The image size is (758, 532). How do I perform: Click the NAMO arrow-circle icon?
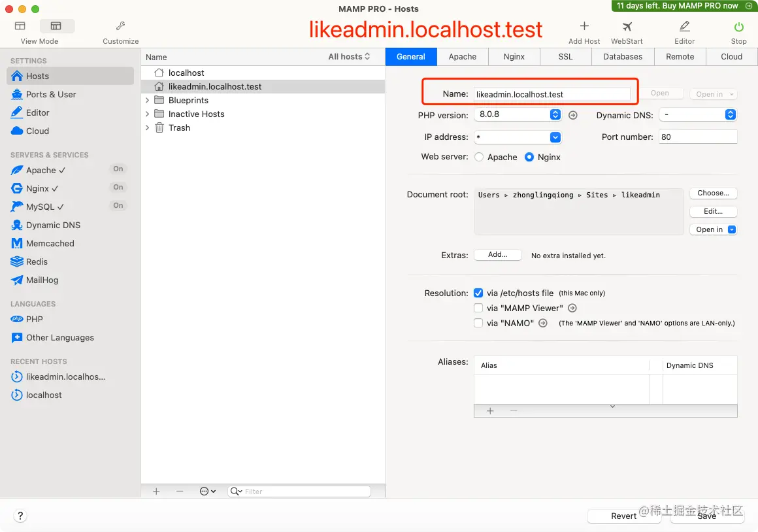coord(543,323)
